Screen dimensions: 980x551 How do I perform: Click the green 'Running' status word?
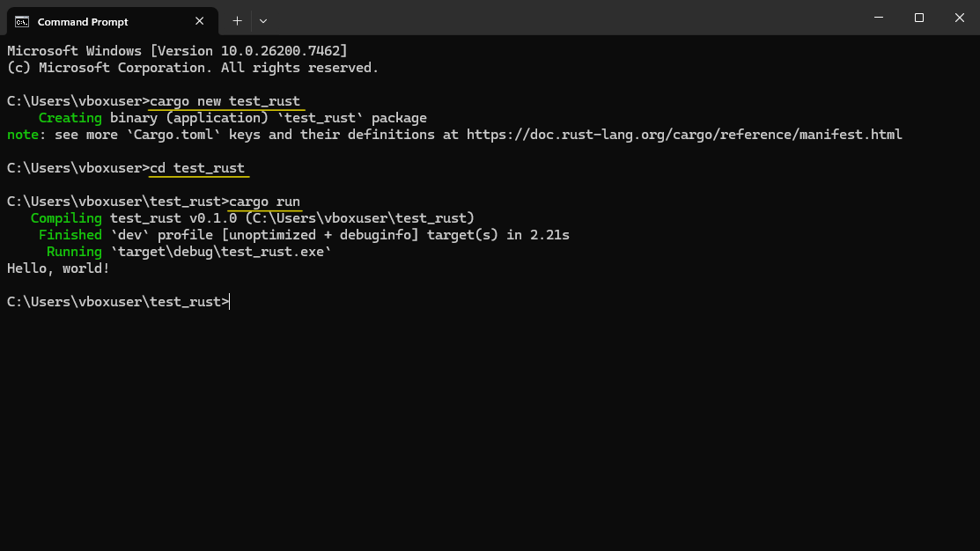(x=74, y=252)
